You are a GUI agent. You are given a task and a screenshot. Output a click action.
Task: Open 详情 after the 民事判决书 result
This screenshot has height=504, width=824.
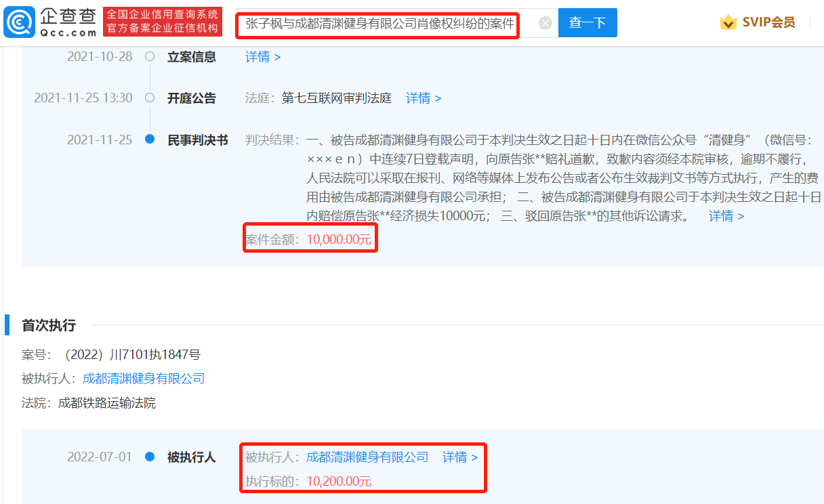(726, 216)
